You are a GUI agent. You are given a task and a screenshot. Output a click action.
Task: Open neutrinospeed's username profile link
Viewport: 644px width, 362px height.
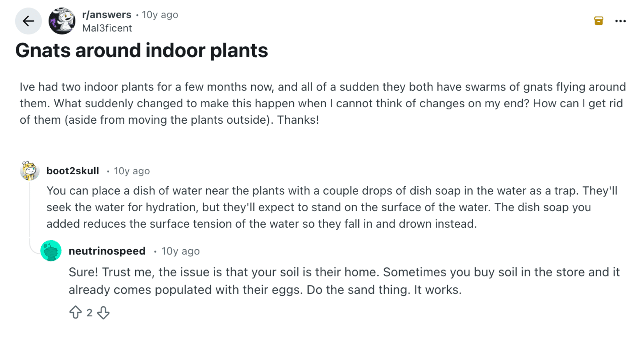coord(107,251)
